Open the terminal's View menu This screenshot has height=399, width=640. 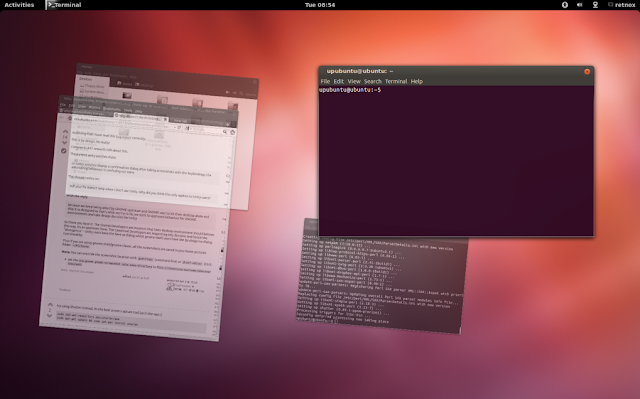[x=354, y=81]
